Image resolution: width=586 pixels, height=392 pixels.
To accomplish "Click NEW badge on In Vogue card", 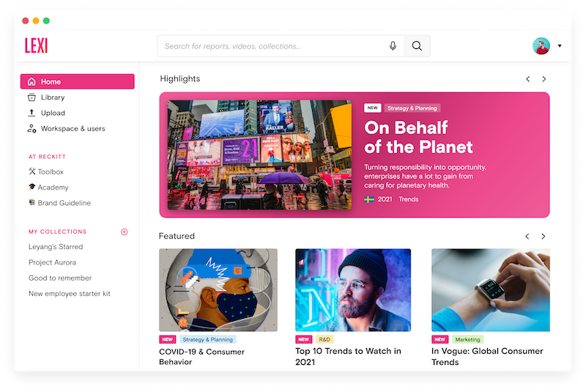I will pos(440,339).
